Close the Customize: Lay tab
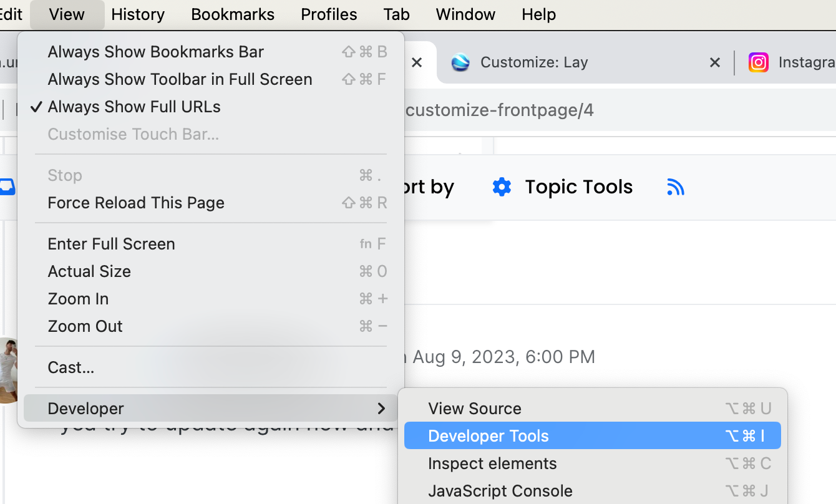Viewport: 836px width, 504px height. 714,62
